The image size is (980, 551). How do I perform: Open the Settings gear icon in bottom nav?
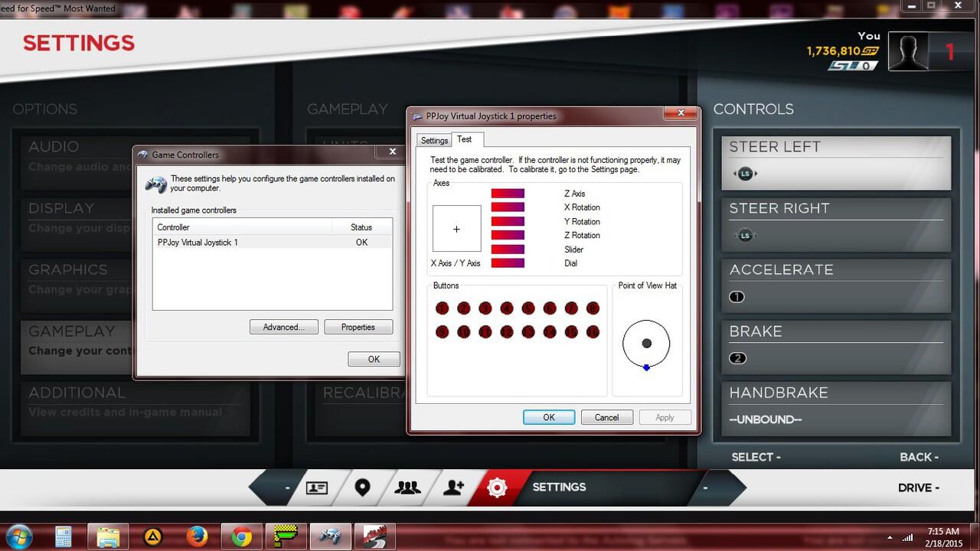497,487
